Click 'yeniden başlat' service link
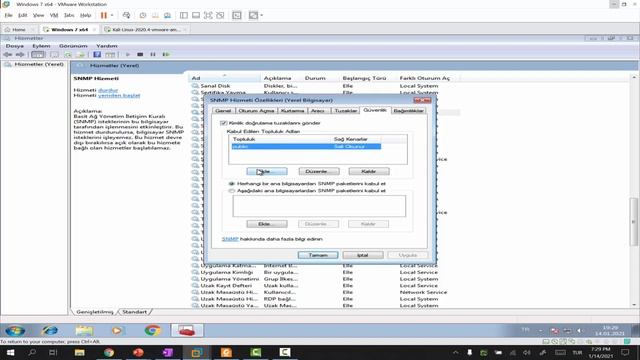This screenshot has width=640, height=360. point(119,96)
